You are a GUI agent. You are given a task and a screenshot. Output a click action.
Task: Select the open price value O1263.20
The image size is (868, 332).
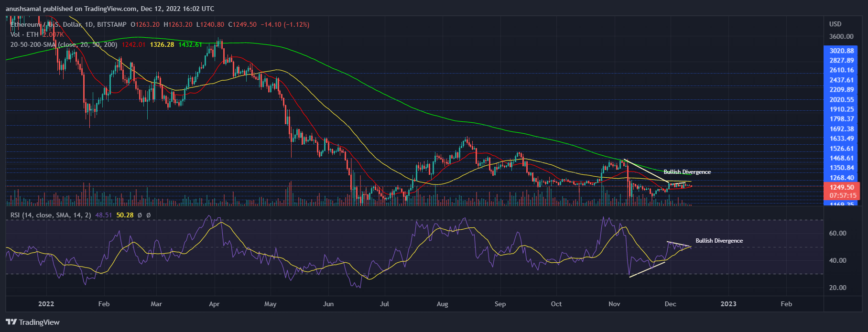pyautogui.click(x=145, y=24)
